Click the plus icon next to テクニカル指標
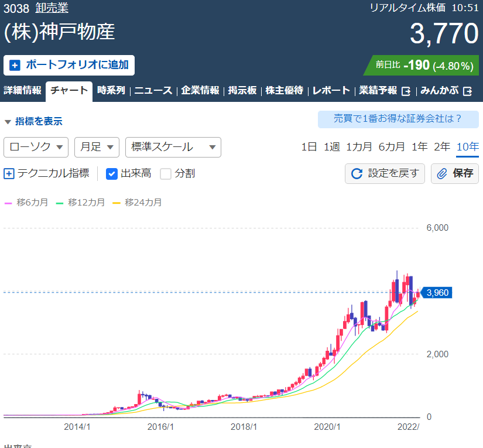The height and width of the screenshot is (448, 483). point(9,173)
